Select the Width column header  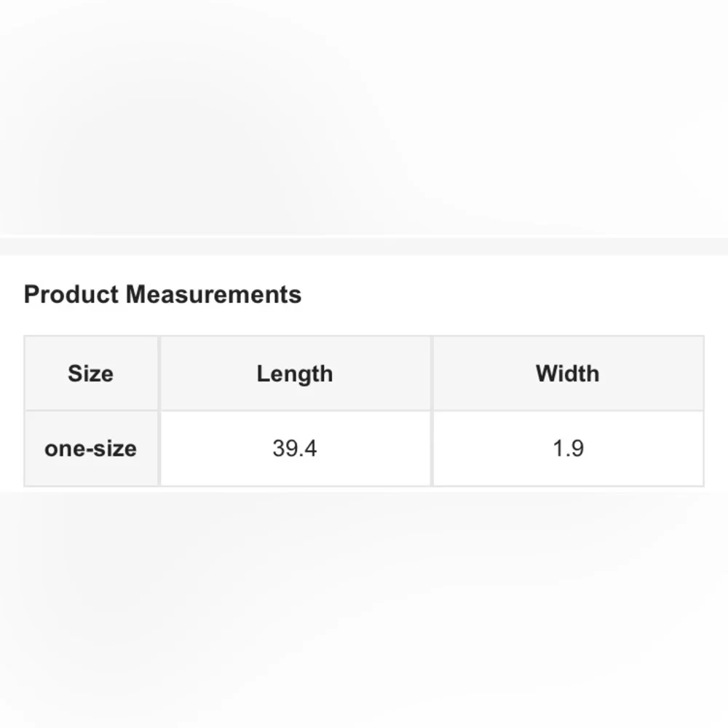coord(567,373)
